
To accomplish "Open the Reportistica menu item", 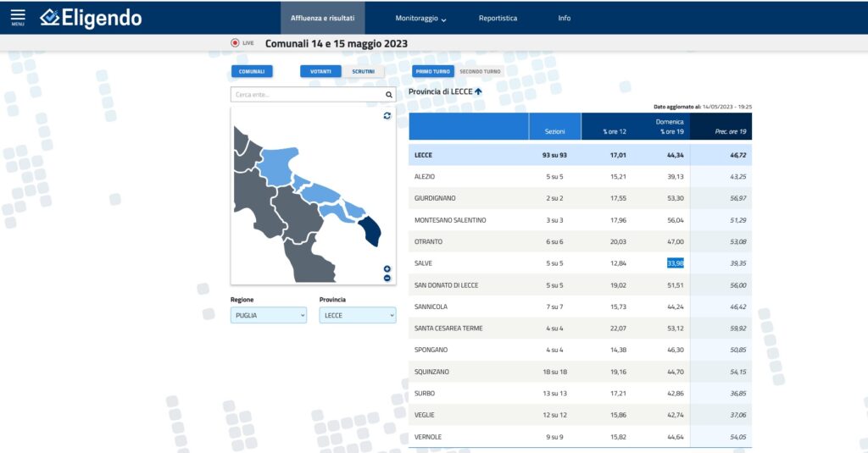I will tap(498, 18).
